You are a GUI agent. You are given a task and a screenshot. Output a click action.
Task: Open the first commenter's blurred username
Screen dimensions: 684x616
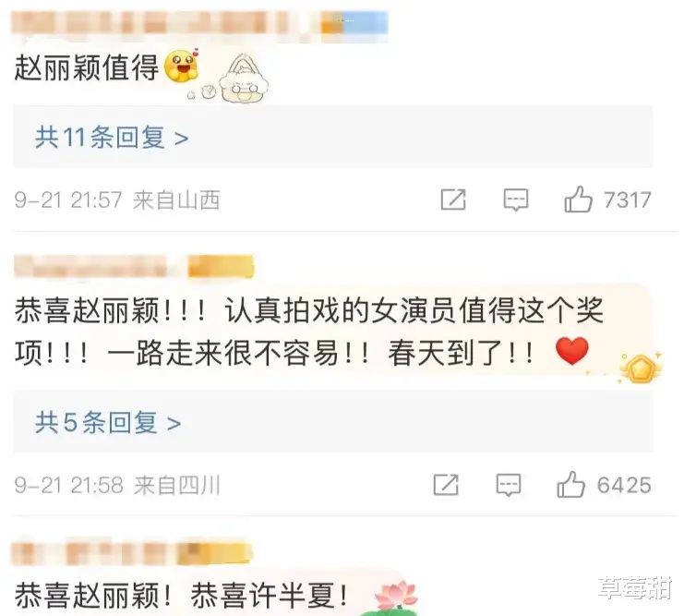coord(199,23)
